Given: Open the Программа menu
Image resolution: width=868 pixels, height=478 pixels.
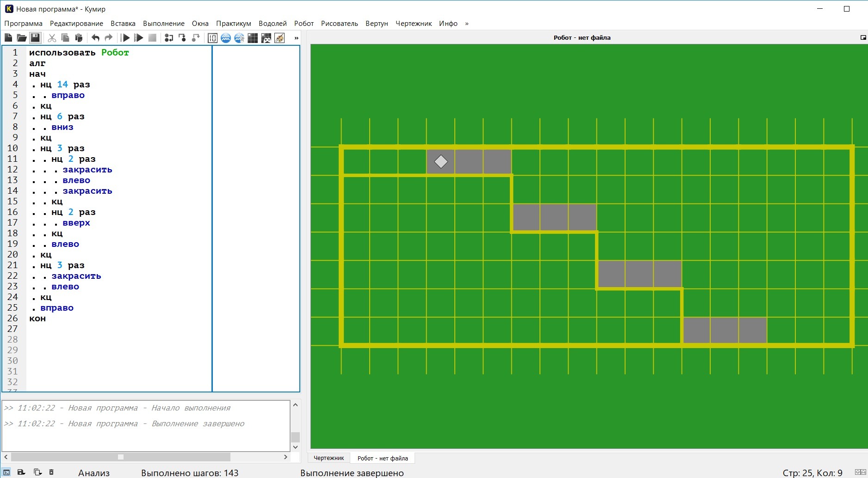Looking at the screenshot, I should pos(24,24).
